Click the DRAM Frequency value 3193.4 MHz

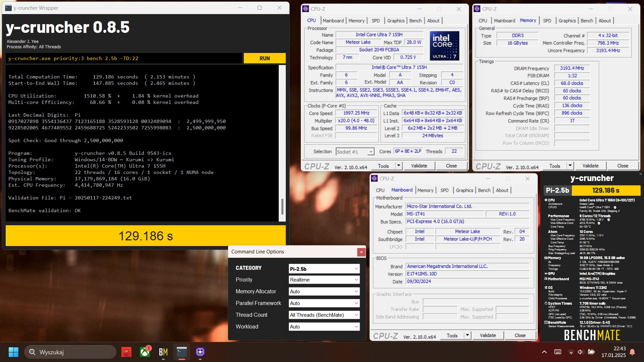pyautogui.click(x=572, y=68)
